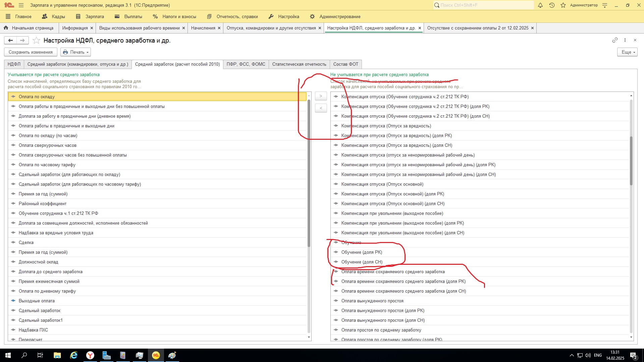The height and width of the screenshot is (362, 644).
Task: Move accrual right with > button
Action: (321, 96)
